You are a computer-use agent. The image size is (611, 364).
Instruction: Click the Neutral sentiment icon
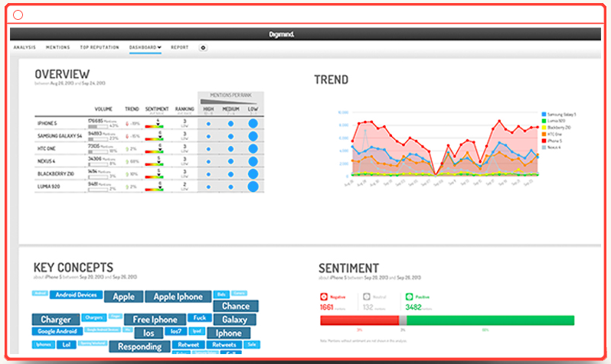(367, 297)
